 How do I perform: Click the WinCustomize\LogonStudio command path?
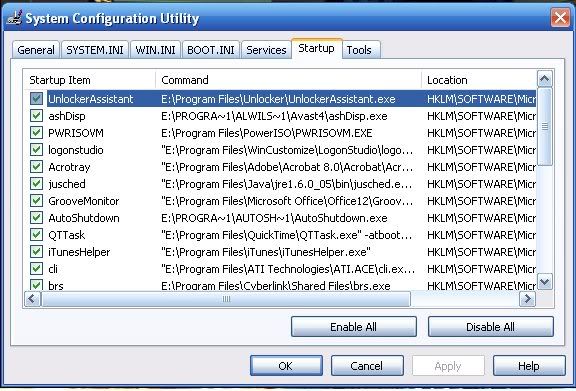coord(287,150)
